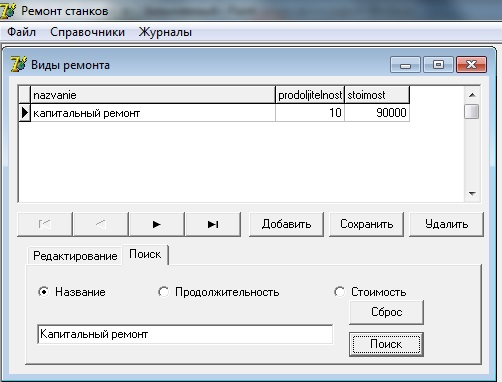Jump to the last record in navigator
Screen dimensions: 502x382
[x=213, y=224]
